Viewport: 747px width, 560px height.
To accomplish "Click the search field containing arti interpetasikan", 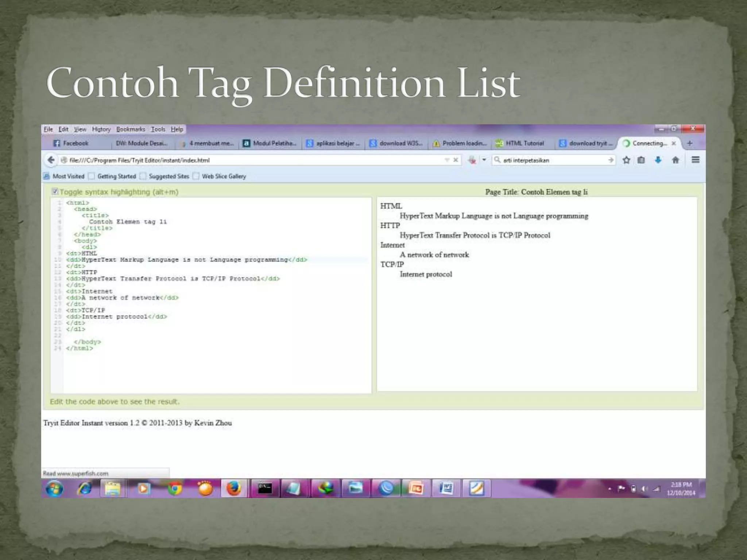I will click(x=551, y=160).
